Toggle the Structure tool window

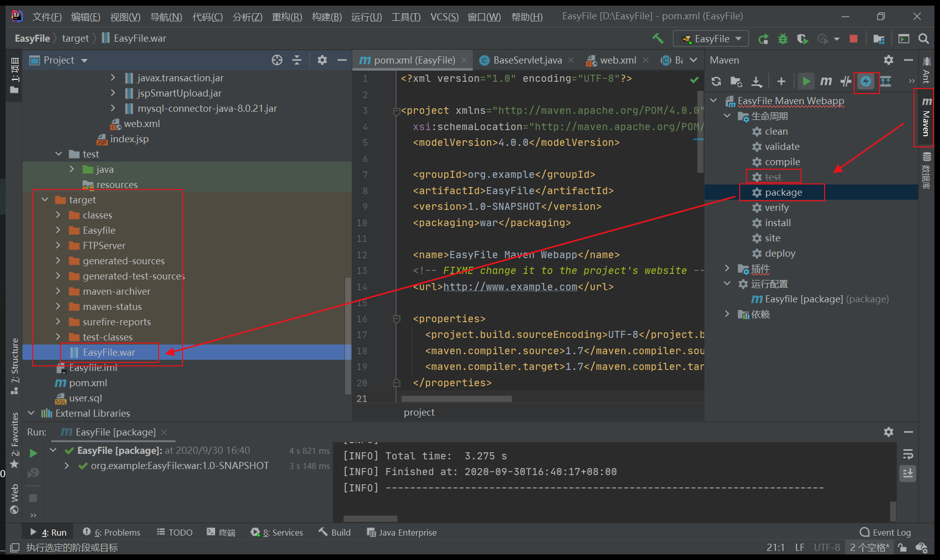(14, 366)
